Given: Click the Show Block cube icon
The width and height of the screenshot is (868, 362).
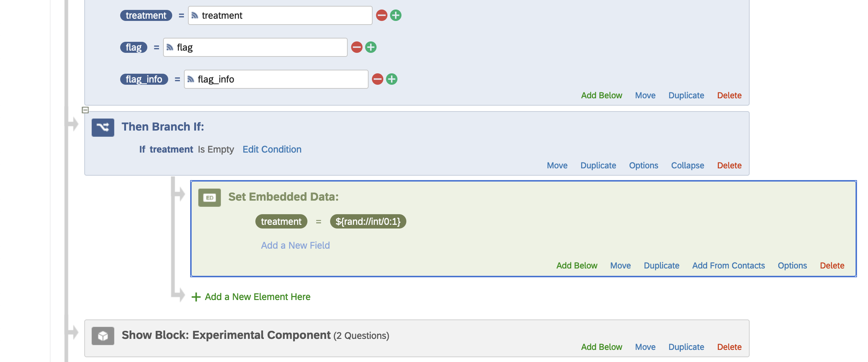Looking at the screenshot, I should (x=103, y=336).
